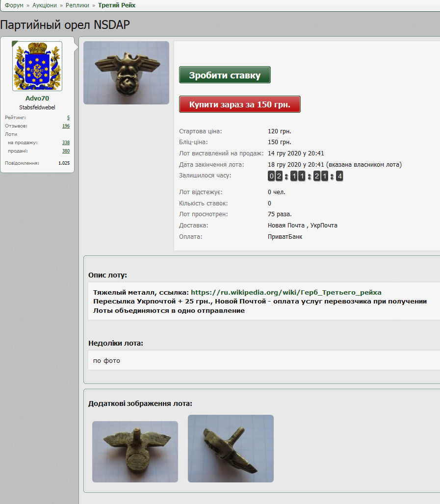This screenshot has width=440, height=504.
Task: Click the seller's coat of arms avatar
Action: 37,66
